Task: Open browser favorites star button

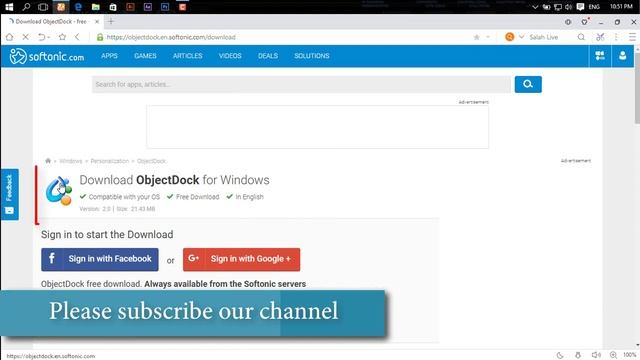Action: [62, 37]
